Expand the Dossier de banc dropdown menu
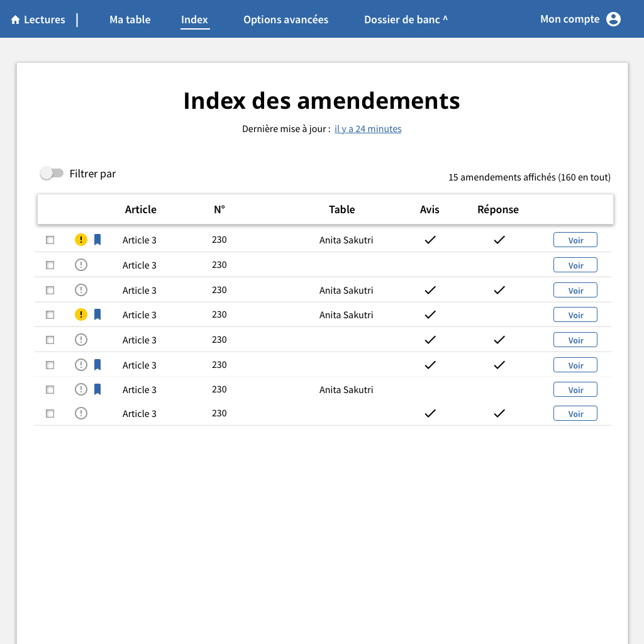The height and width of the screenshot is (644, 644). (406, 19)
